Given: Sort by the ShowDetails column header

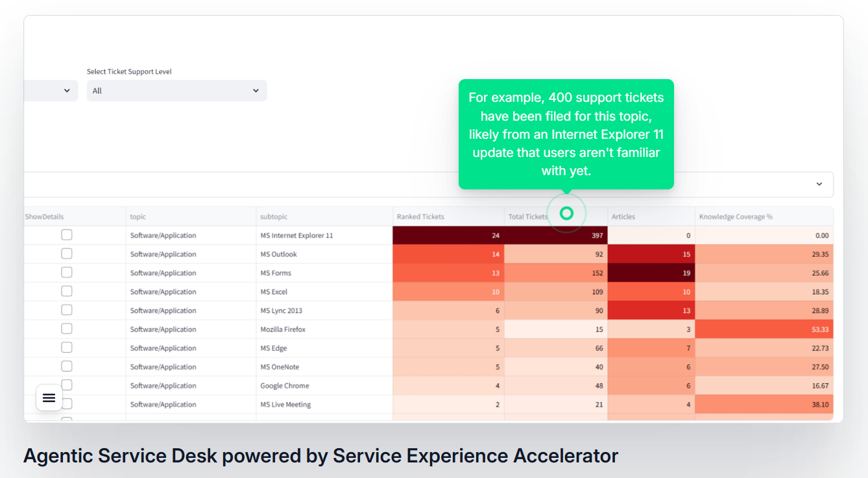Looking at the screenshot, I should click(75, 217).
